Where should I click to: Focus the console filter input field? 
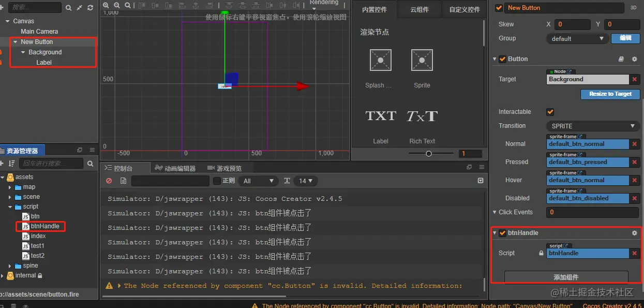coord(170,181)
